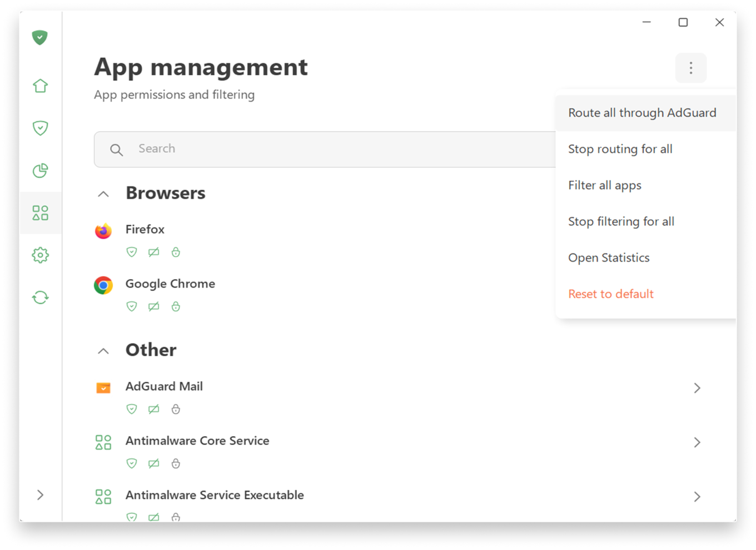Choose Route all through AdGuard
This screenshot has width=756, height=550.
646,113
